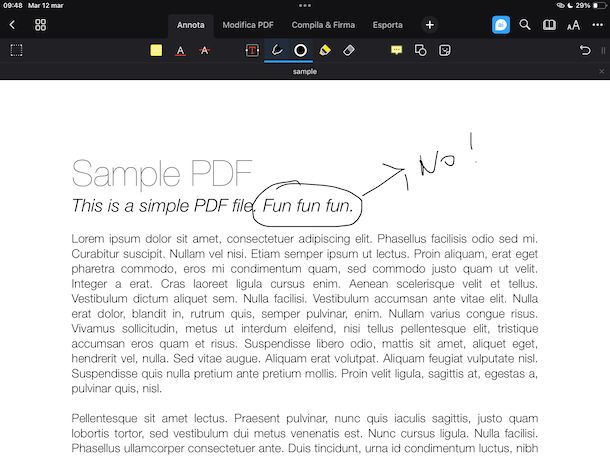610x458 pixels.
Task: Open the shapes tool
Action: click(421, 50)
